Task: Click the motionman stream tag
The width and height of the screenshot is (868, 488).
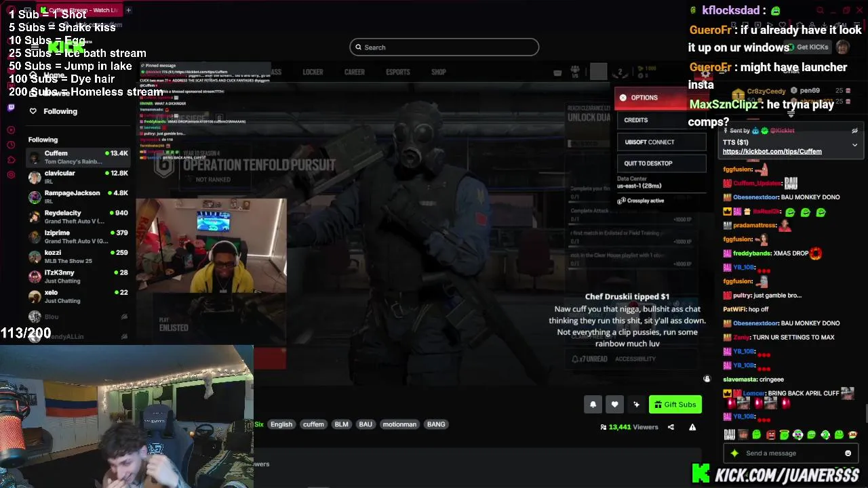Action: click(x=399, y=424)
